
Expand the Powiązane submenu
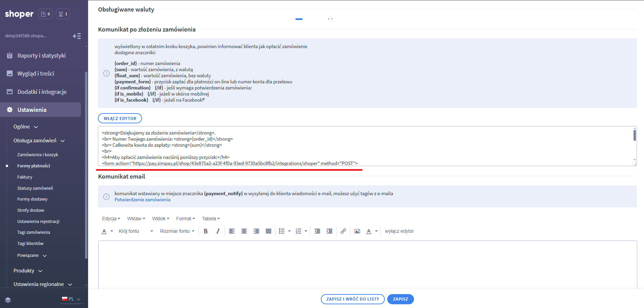[x=32, y=255]
